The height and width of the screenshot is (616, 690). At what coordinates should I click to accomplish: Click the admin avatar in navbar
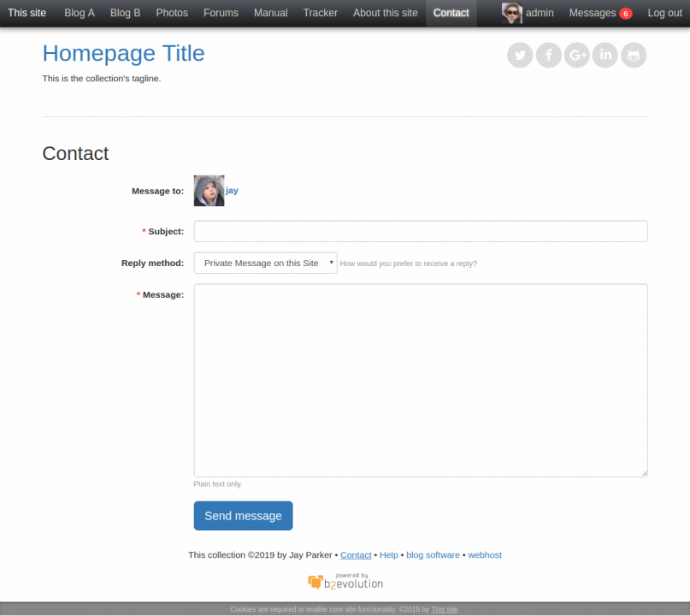(512, 13)
